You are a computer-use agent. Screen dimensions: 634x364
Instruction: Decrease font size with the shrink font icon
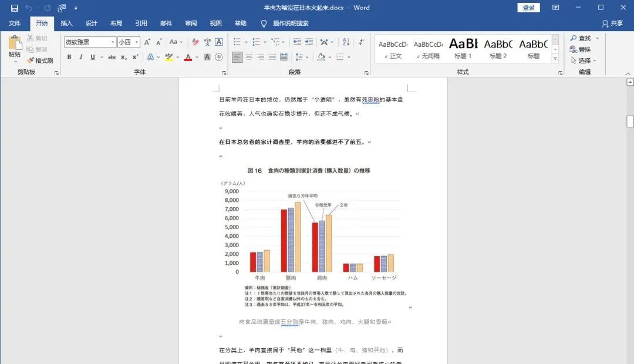tap(159, 42)
